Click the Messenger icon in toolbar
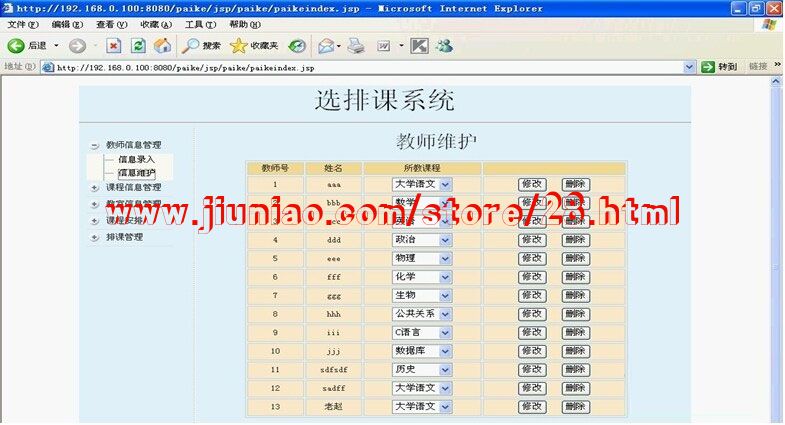Screen dimensions: 785x425 (444, 45)
